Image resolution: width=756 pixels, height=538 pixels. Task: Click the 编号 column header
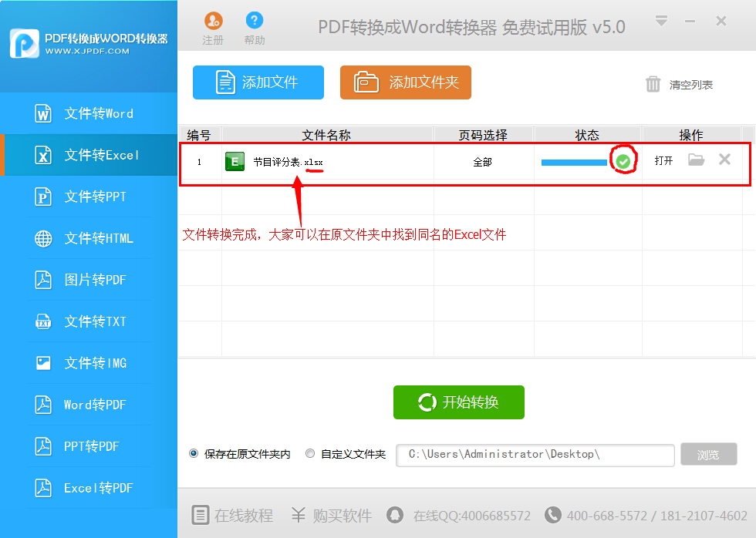(200, 135)
